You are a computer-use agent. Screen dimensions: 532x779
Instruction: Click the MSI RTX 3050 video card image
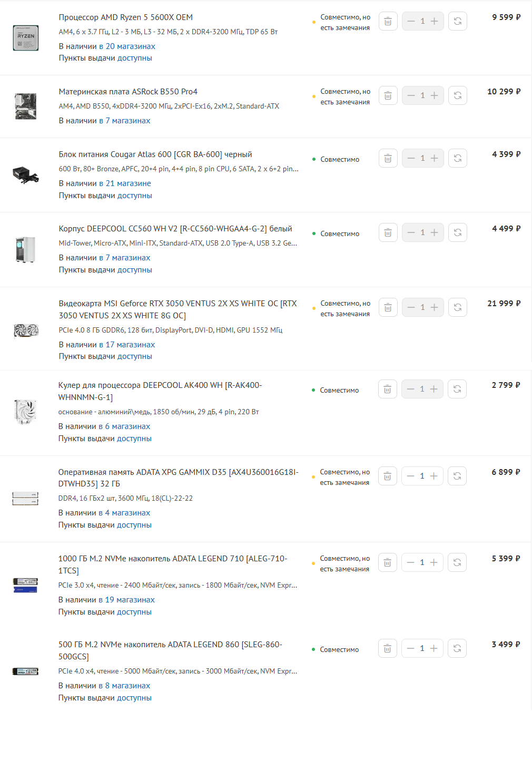[26, 330]
